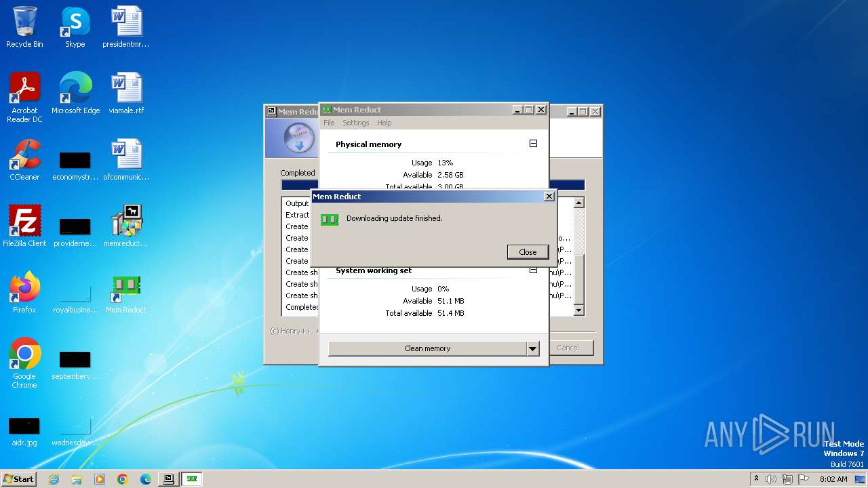Launch the Microsoft Edge desktop shortcut

(x=75, y=94)
